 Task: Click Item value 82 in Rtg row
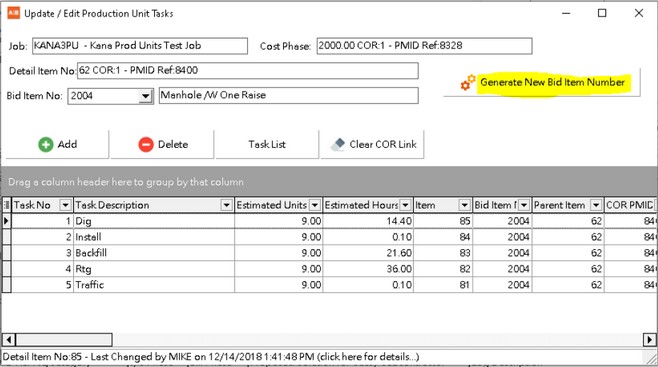click(x=443, y=269)
